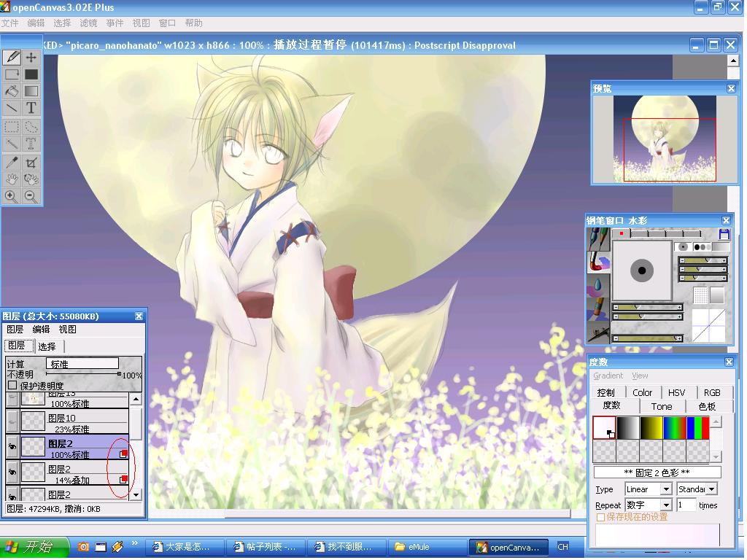The height and width of the screenshot is (560, 747).
Task: Select the Line tool
Action: click(12, 108)
